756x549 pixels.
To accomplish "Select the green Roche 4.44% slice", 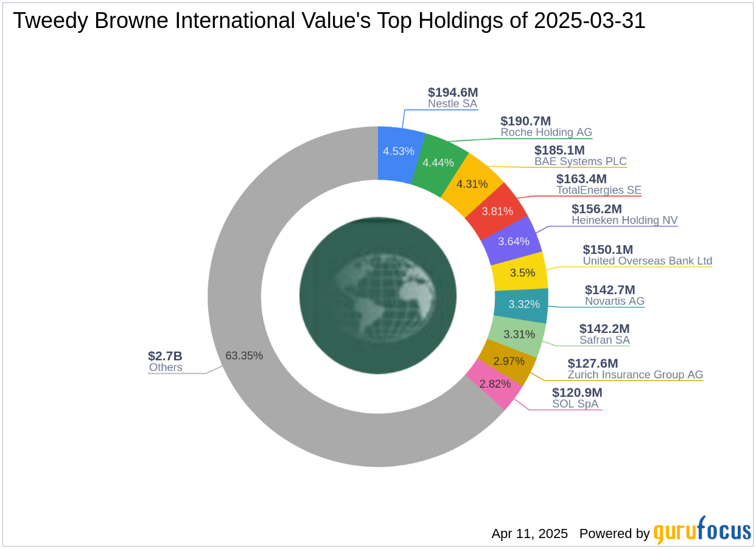I will point(439,163).
